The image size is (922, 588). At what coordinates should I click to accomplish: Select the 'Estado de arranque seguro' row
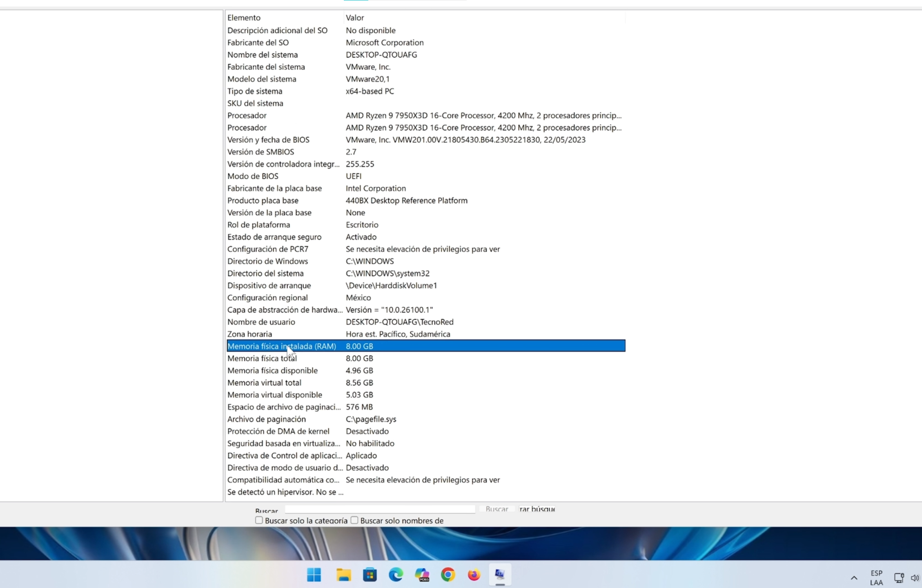click(x=426, y=237)
